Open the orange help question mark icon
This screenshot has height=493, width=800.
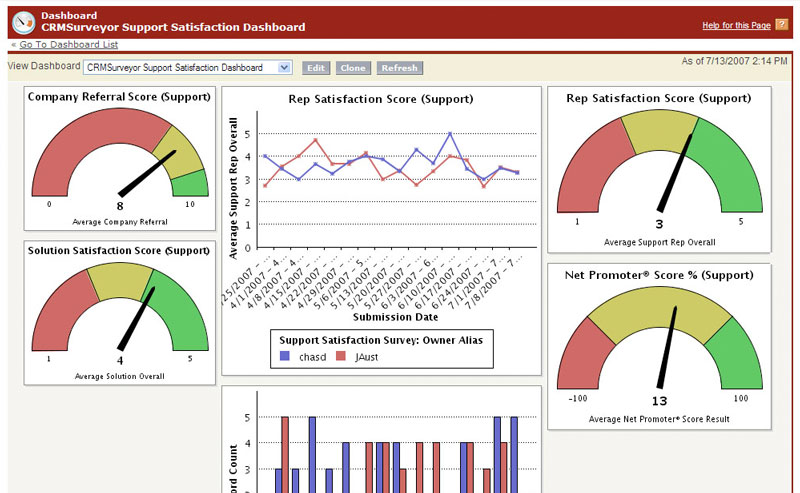click(x=781, y=24)
